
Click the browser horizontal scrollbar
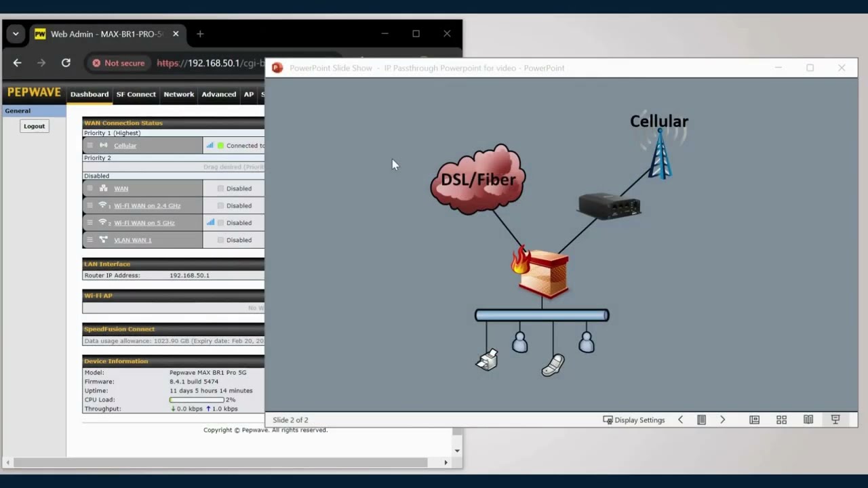(x=221, y=462)
